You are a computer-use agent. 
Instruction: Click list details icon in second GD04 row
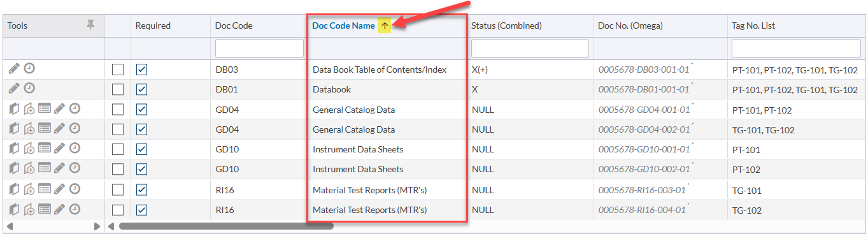[x=44, y=129]
